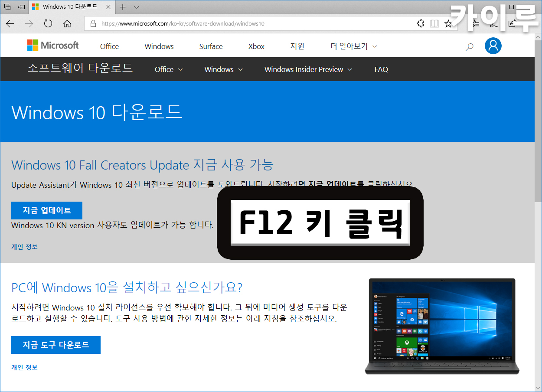The width and height of the screenshot is (542, 392).
Task: Click the Windows 10 다운로드 banner heading
Action: [x=97, y=112]
